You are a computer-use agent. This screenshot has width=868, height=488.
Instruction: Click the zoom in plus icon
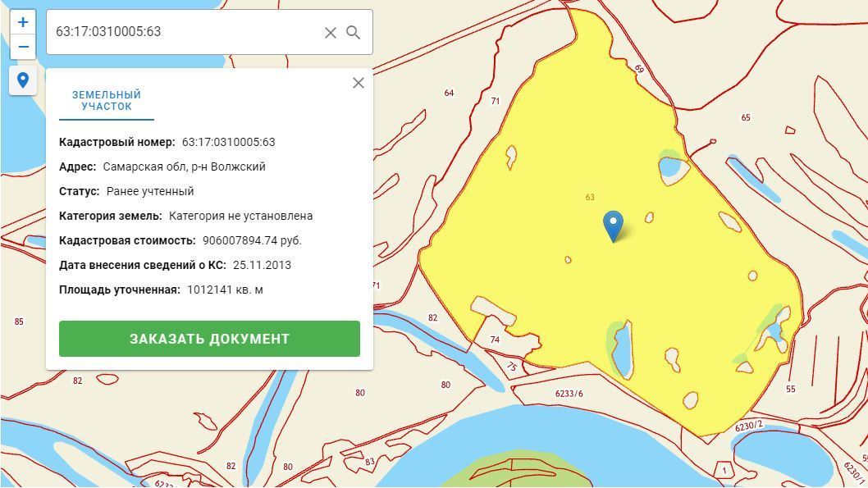tap(22, 21)
